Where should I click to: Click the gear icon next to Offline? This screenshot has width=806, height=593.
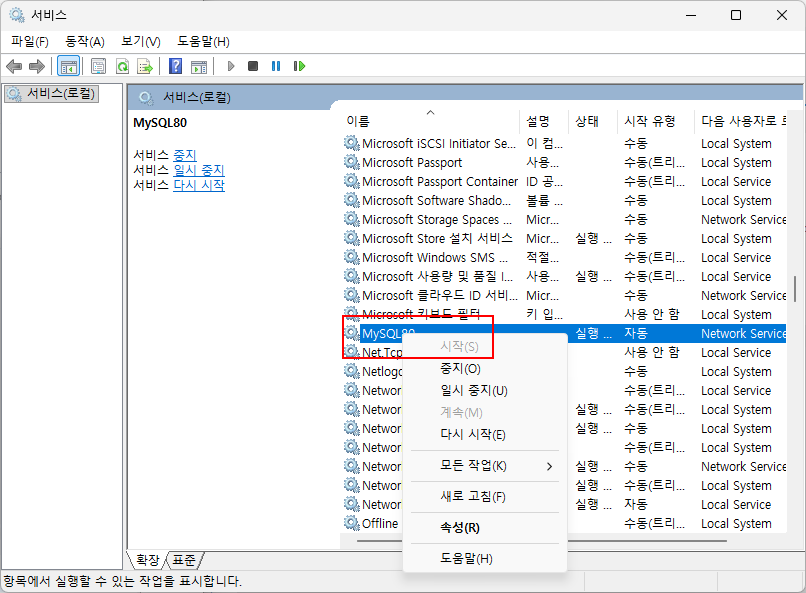click(352, 523)
